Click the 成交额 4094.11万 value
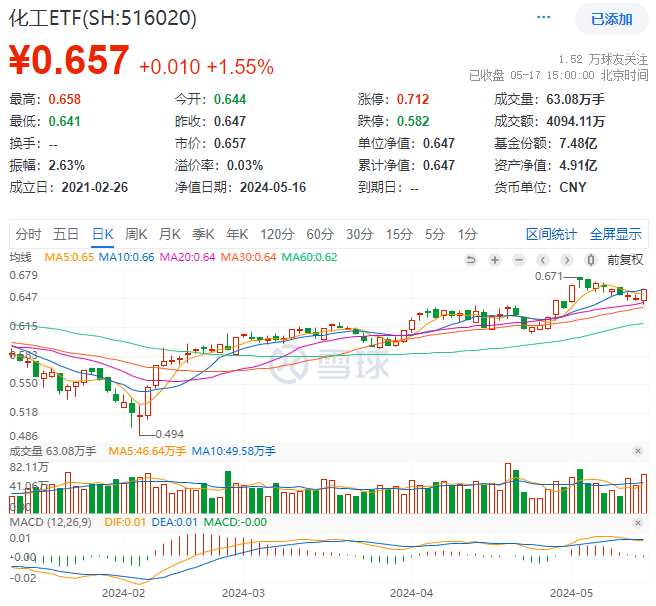This screenshot has width=656, height=606. pos(575,121)
